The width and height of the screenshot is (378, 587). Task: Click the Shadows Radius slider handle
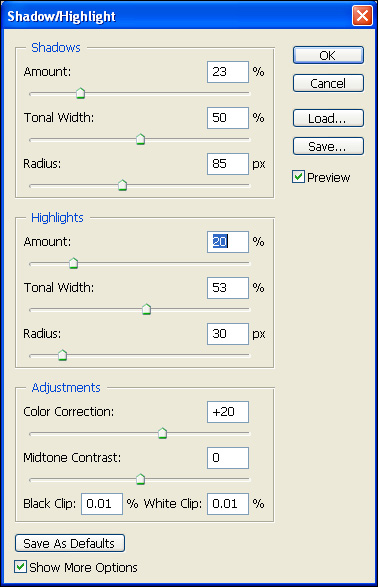(x=122, y=185)
